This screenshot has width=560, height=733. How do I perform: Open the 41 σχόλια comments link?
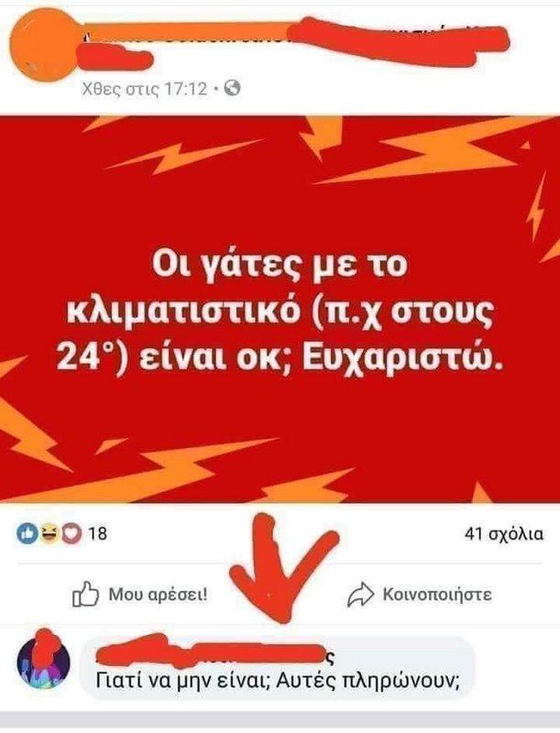[503, 533]
